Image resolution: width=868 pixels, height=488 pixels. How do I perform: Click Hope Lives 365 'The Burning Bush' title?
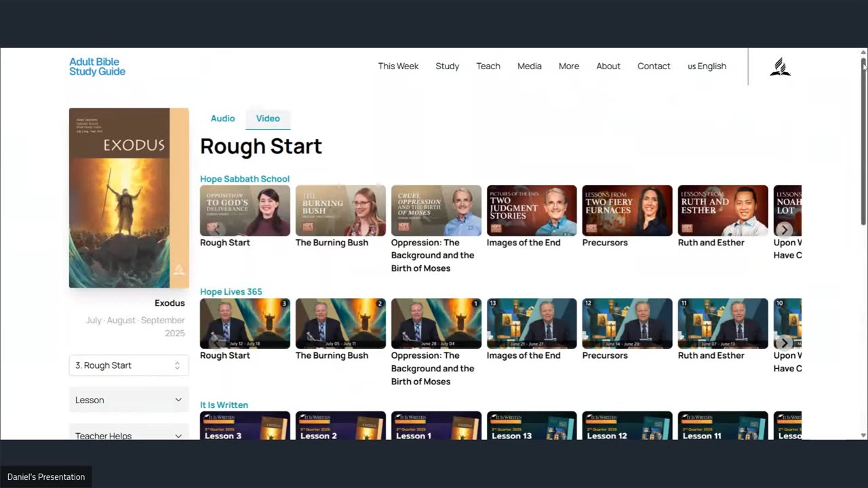pos(332,355)
